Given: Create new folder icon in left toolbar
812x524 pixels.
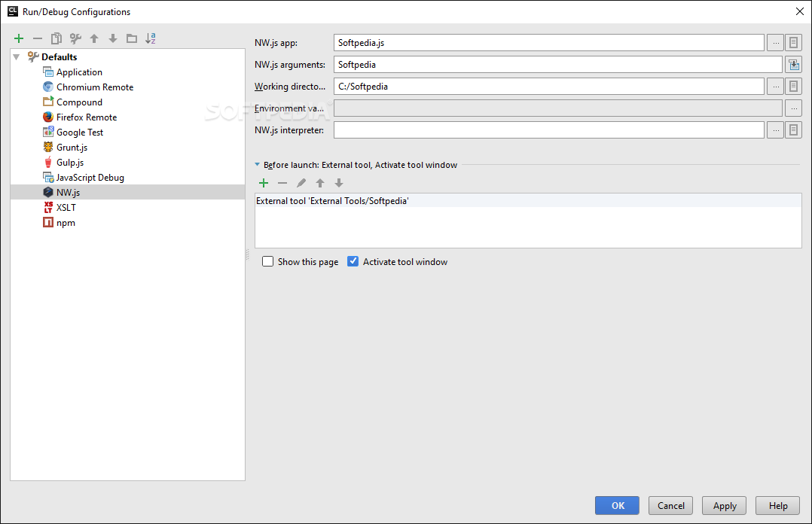Looking at the screenshot, I should 132,38.
